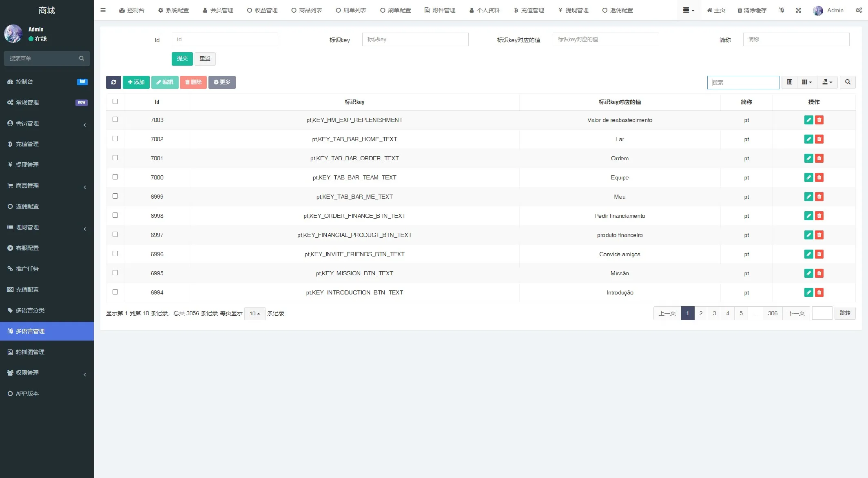Viewport: 868px width, 478px height.
Task: Select the checkbox for row 6995
Action: (x=115, y=273)
